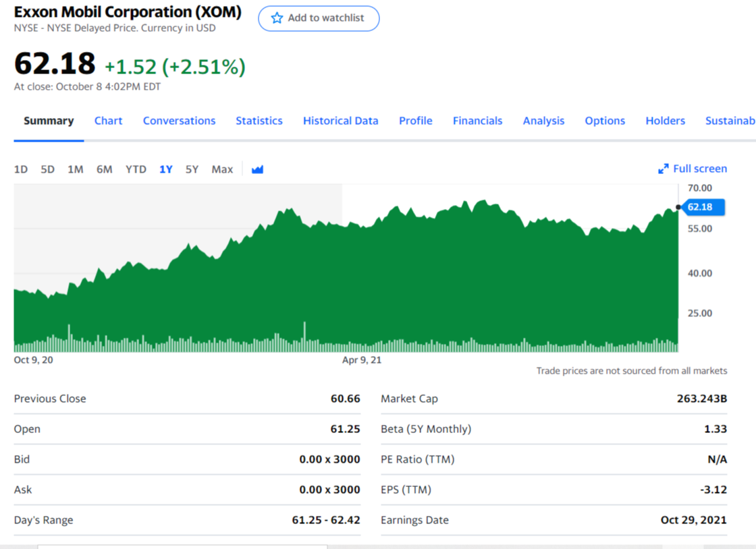Open the Historical Data tab
The image size is (756, 549).
[340, 121]
